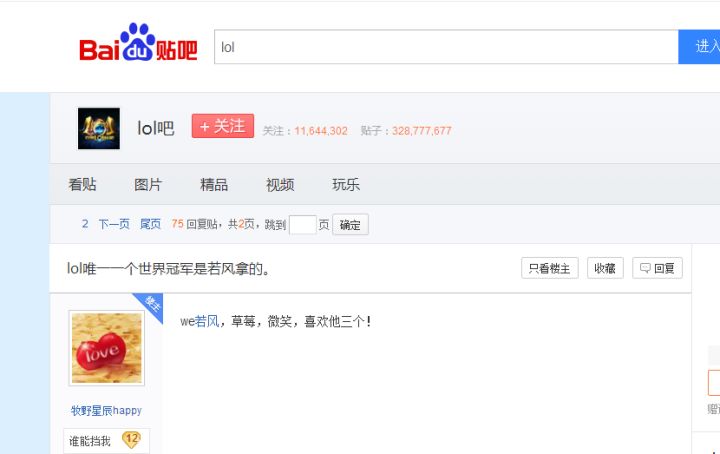Screen dimensions: 720x454
Task: Open the 若风 keyword link in post
Action: point(207,321)
